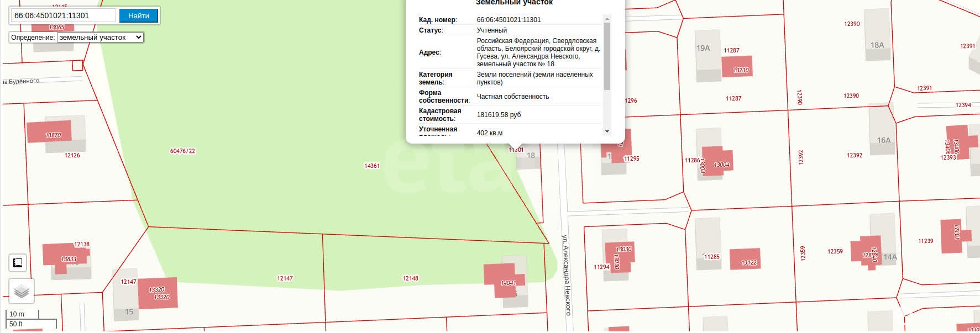Screen dimensions: 980x333
Task: Click the popup info scrollbar thumb
Action: (607, 55)
